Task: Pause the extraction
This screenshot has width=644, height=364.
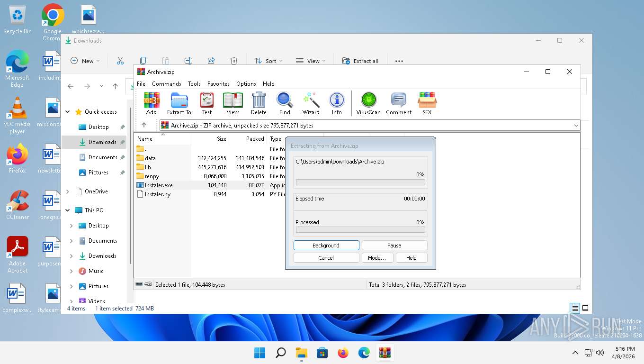Action: pos(394,246)
